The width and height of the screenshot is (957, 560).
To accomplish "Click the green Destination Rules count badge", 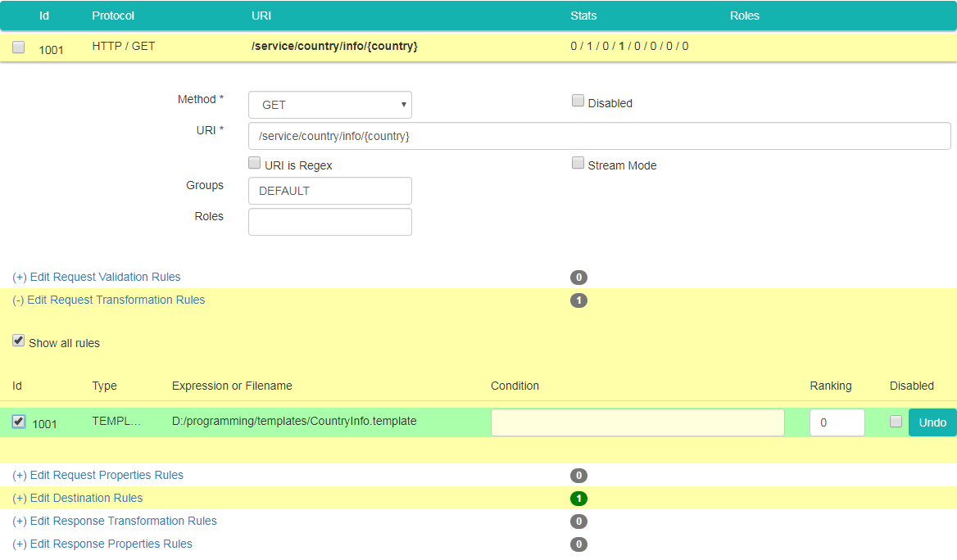I will coord(578,499).
